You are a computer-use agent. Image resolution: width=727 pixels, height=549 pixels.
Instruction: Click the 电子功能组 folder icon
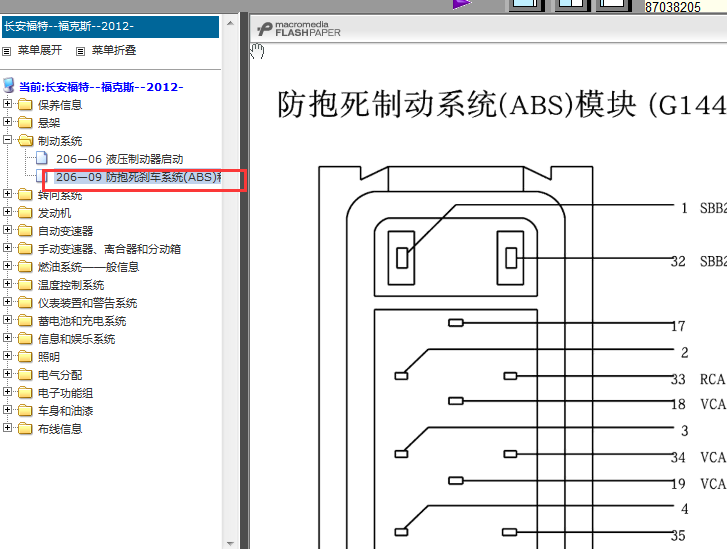(x=25, y=392)
